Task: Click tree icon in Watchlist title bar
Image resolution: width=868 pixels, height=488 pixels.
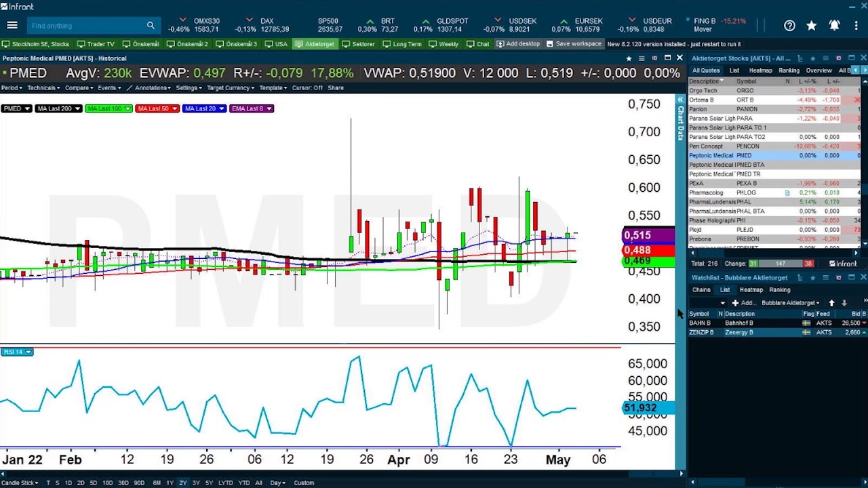Action: pos(800,278)
